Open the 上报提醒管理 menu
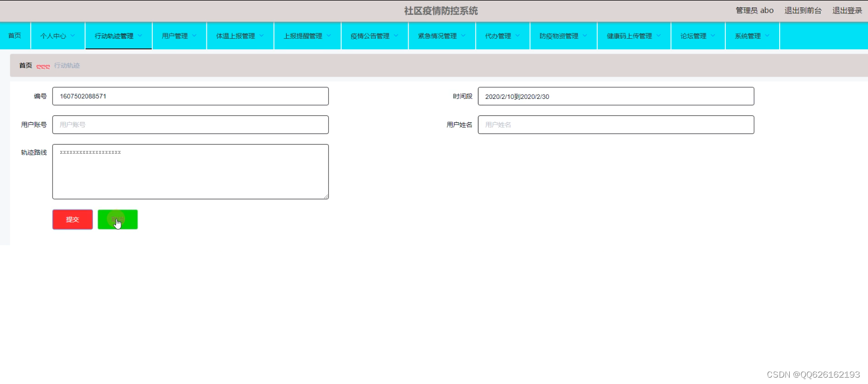The width and height of the screenshot is (868, 384). click(x=308, y=36)
